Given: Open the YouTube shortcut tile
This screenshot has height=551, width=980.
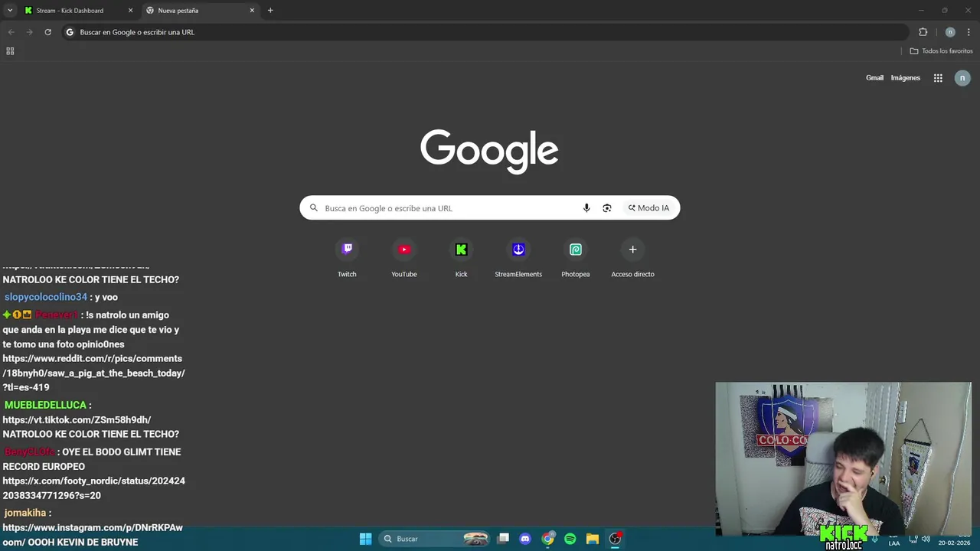Looking at the screenshot, I should (404, 259).
